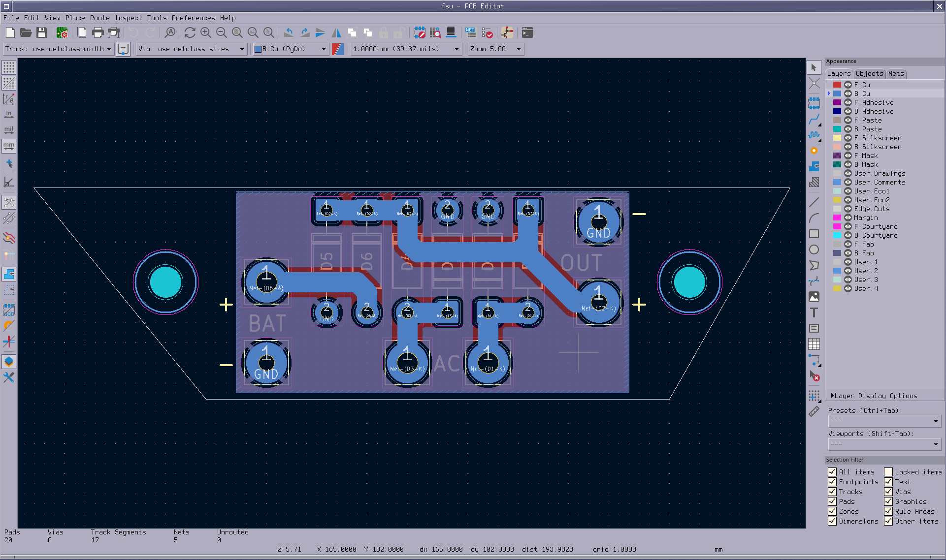Click the Zoom to fit icon
The image size is (946, 560).
coord(237,33)
